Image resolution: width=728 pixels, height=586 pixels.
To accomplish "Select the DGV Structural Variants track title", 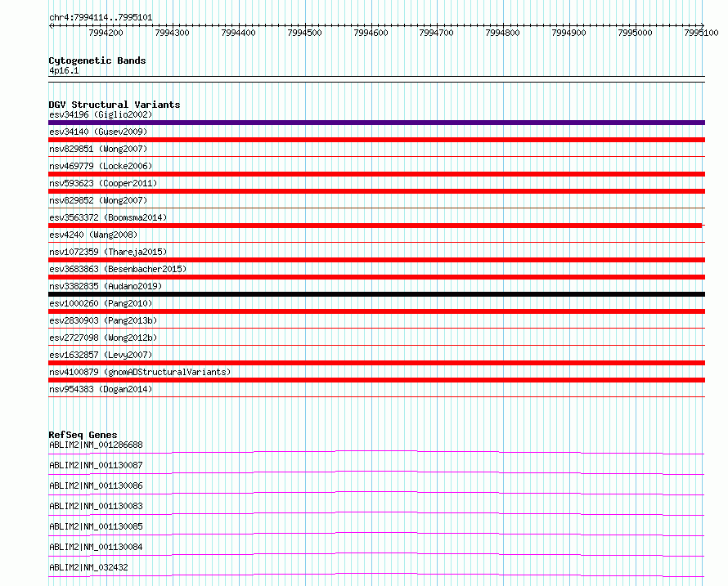I will coord(115,105).
